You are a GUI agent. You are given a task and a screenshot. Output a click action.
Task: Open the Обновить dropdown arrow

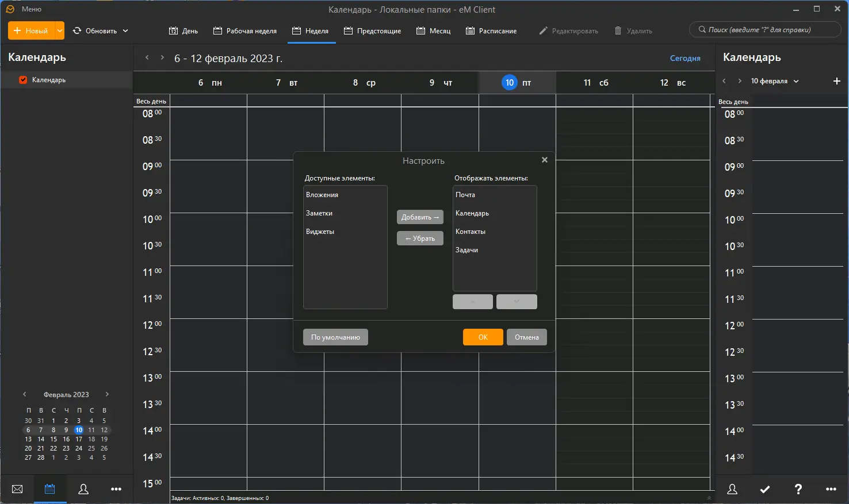(125, 30)
